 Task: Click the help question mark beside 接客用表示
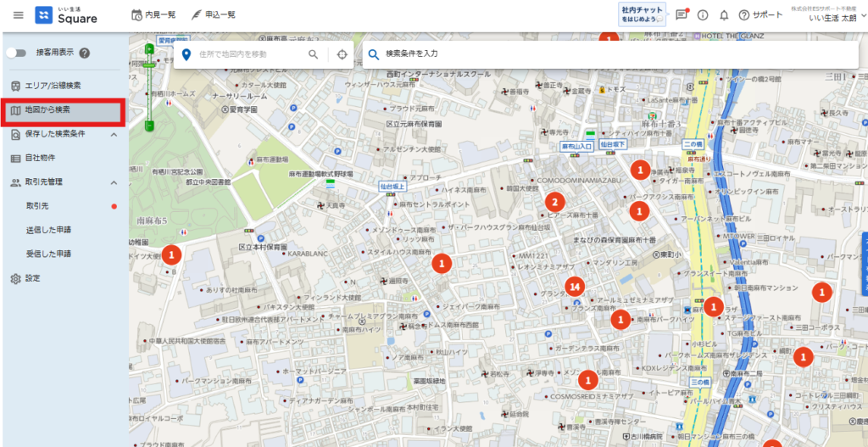pos(85,53)
